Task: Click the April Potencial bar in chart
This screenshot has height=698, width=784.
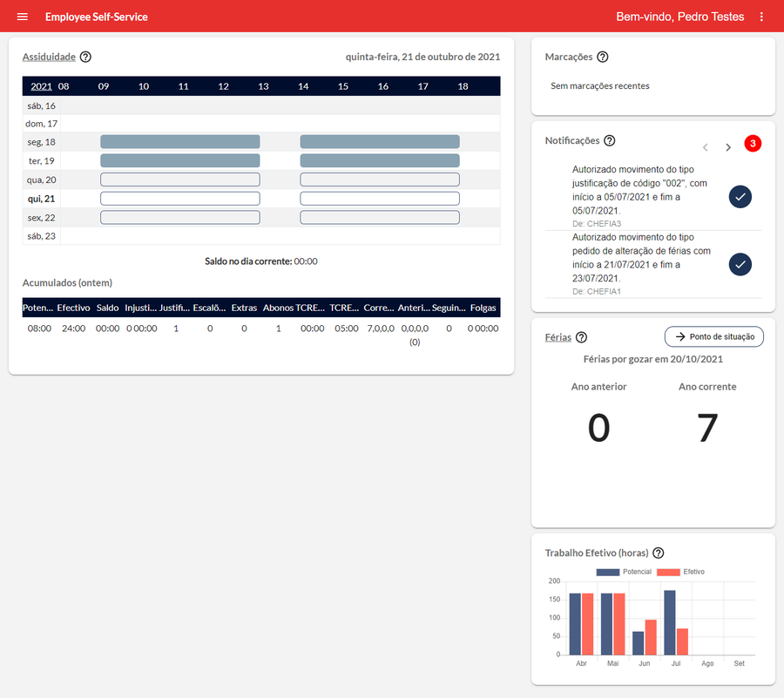Action: tap(575, 624)
